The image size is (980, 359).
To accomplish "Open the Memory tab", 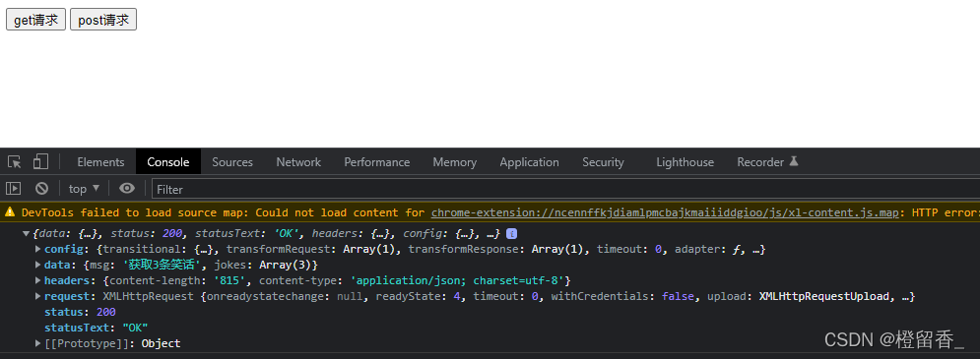I will coord(454,162).
